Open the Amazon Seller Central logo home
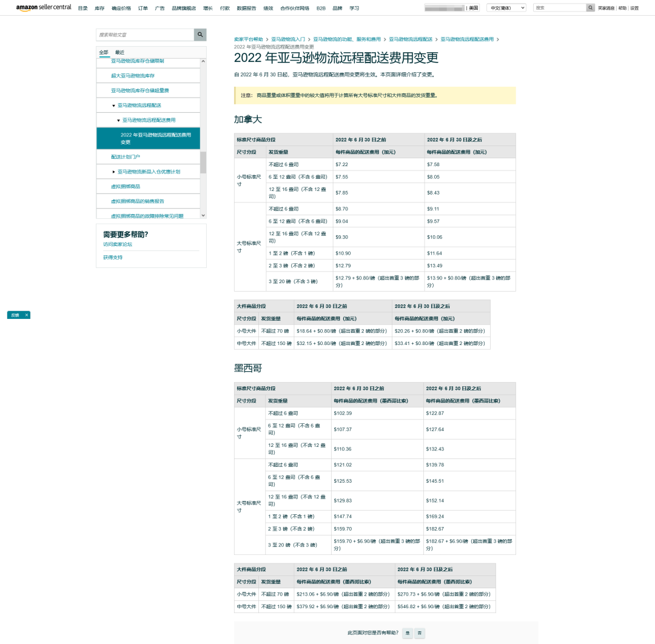This screenshot has width=655, height=644. 44,7
